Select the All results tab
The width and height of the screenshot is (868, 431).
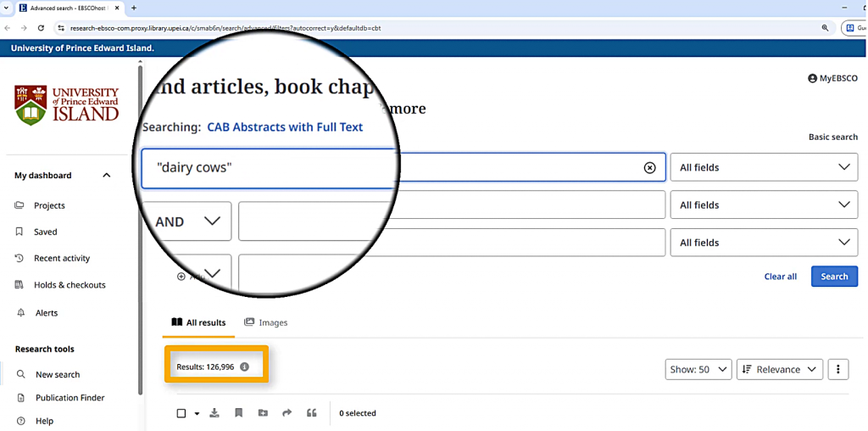(x=199, y=322)
